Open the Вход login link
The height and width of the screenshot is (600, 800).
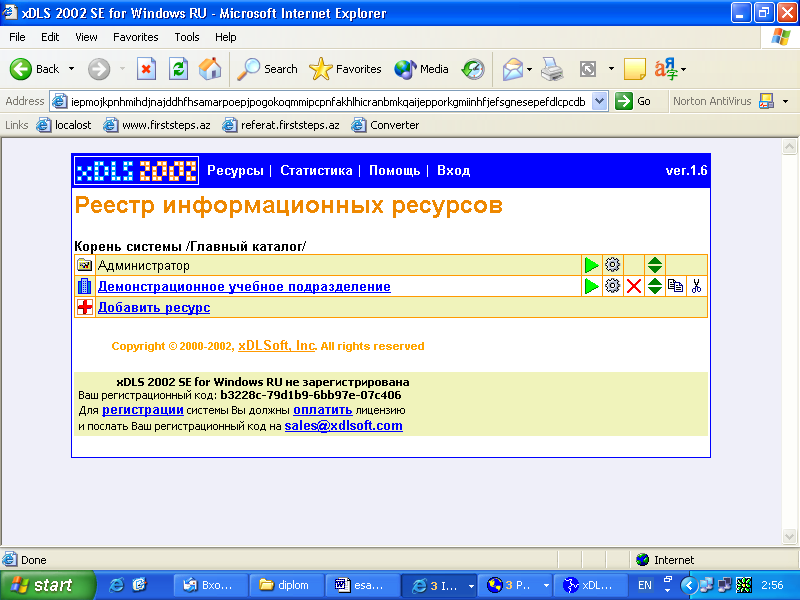pos(454,170)
